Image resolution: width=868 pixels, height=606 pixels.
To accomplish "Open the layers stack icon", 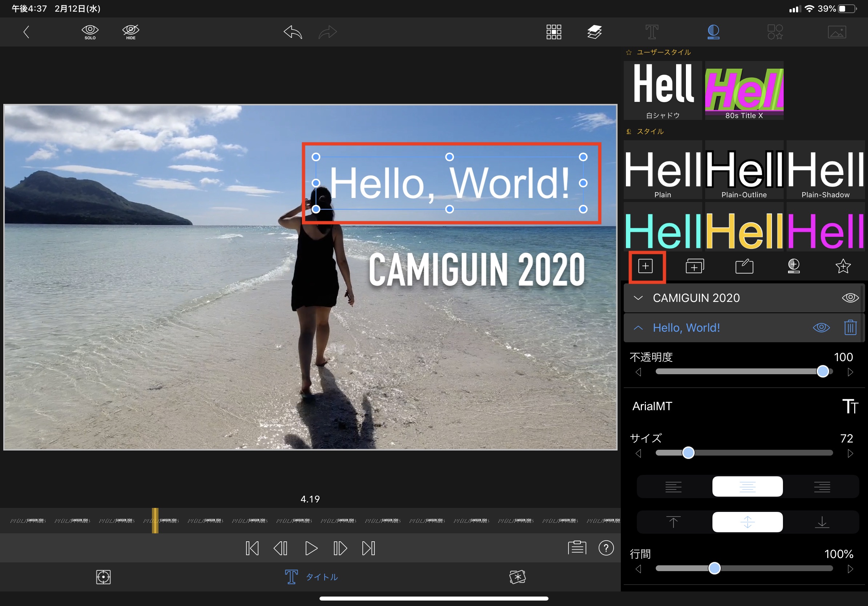I will 594,32.
